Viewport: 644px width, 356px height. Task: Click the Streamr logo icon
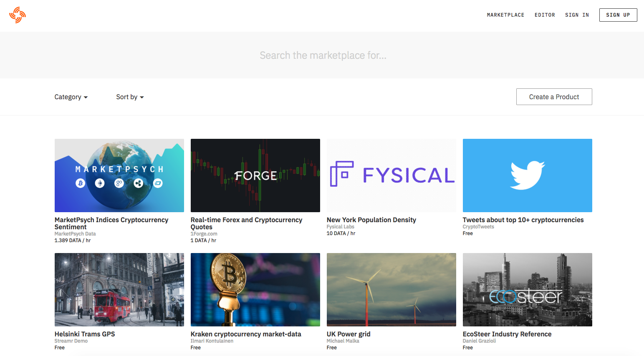18,15
